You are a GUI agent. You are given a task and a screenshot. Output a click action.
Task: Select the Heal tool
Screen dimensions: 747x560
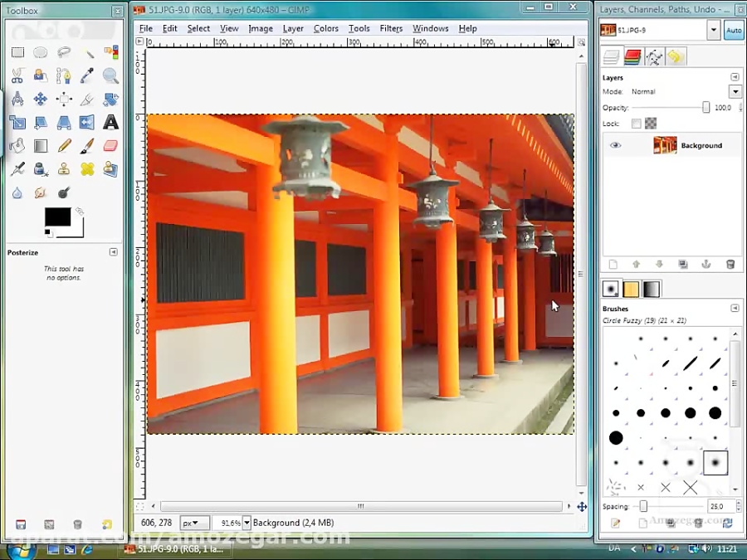pos(87,169)
